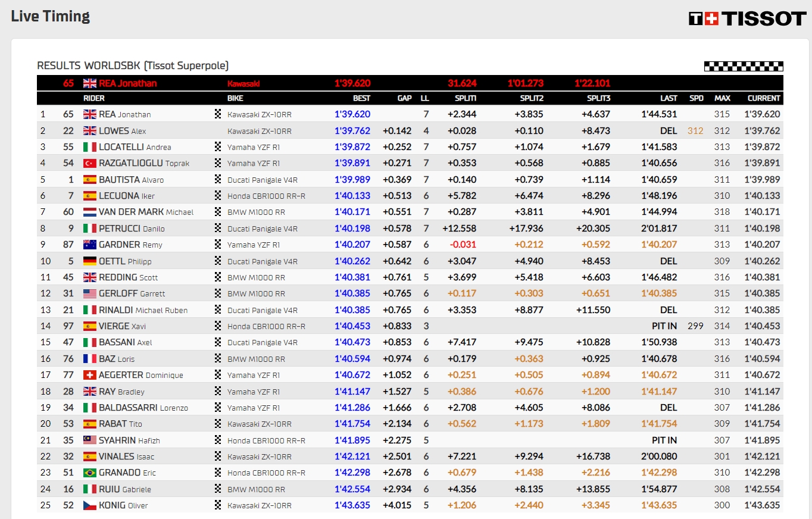Image resolution: width=812 pixels, height=519 pixels.
Task: Click max speed 318 for VAN DER MARK
Action: 722,212
